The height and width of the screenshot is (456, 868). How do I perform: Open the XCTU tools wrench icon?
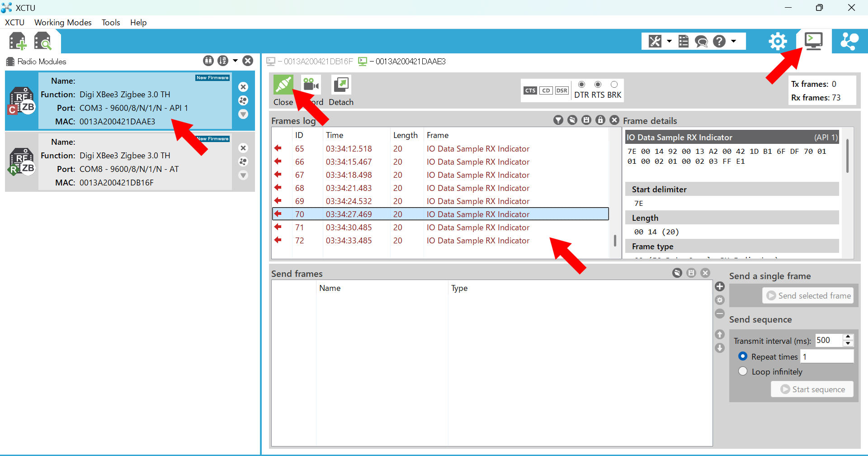(x=655, y=41)
